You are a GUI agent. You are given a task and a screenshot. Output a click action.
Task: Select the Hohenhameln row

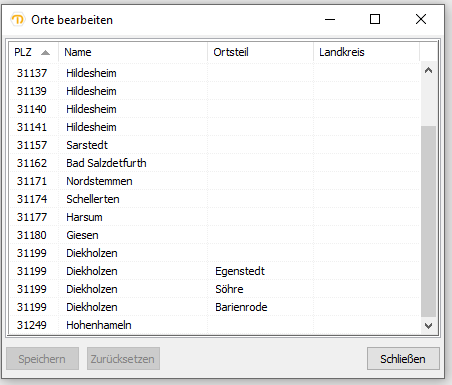pos(214,325)
